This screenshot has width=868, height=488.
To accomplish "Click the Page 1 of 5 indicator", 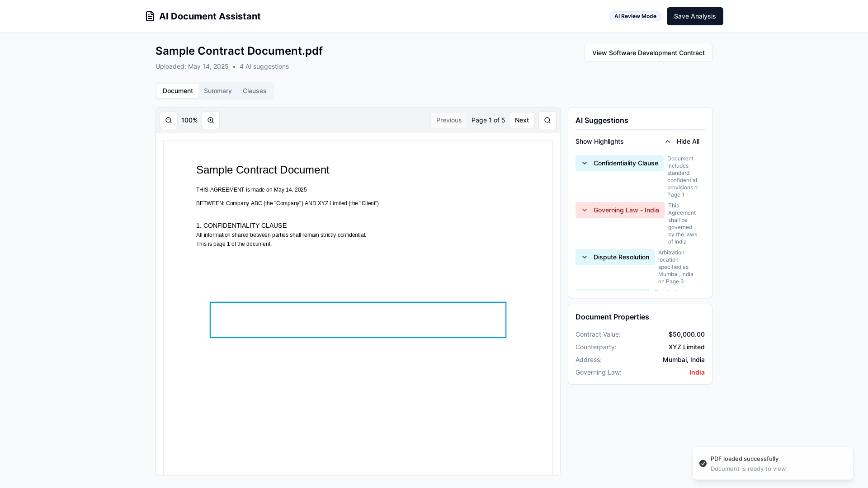I will [x=488, y=120].
